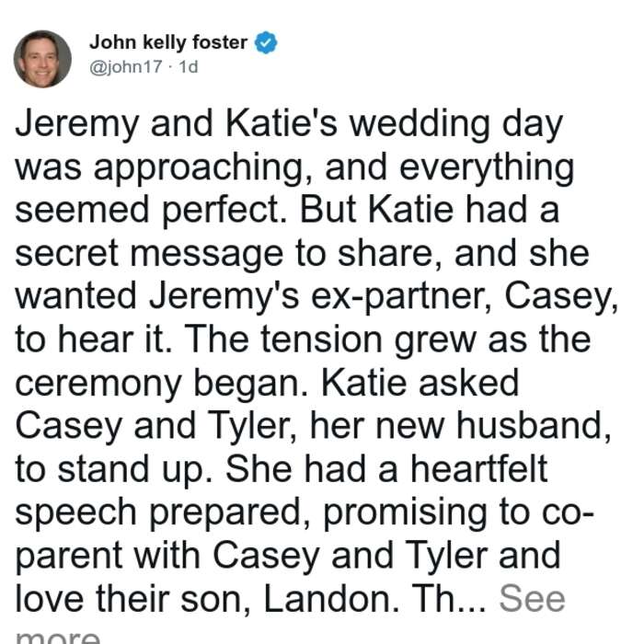This screenshot has width=644, height=644.
Task: Click the word approaching in the post
Action: click(x=198, y=167)
